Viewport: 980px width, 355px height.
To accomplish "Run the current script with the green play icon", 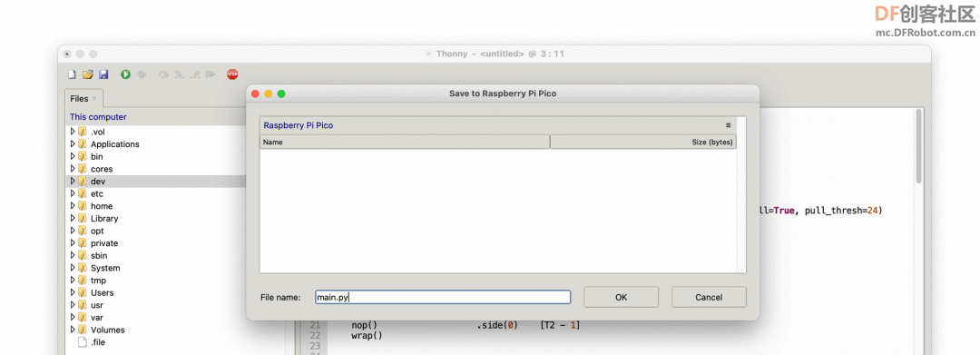I will [x=125, y=74].
